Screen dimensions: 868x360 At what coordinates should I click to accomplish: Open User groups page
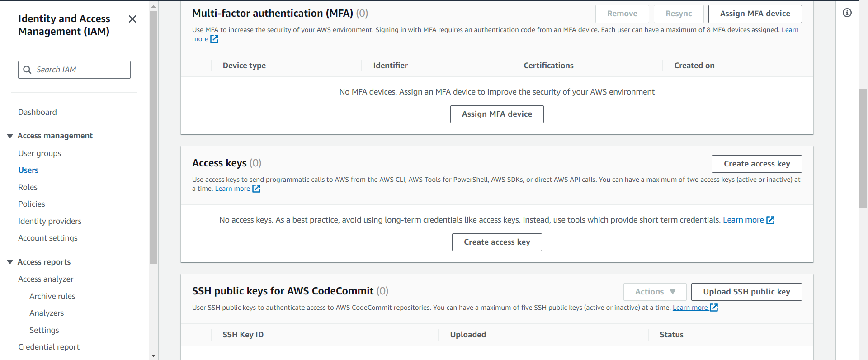point(39,153)
